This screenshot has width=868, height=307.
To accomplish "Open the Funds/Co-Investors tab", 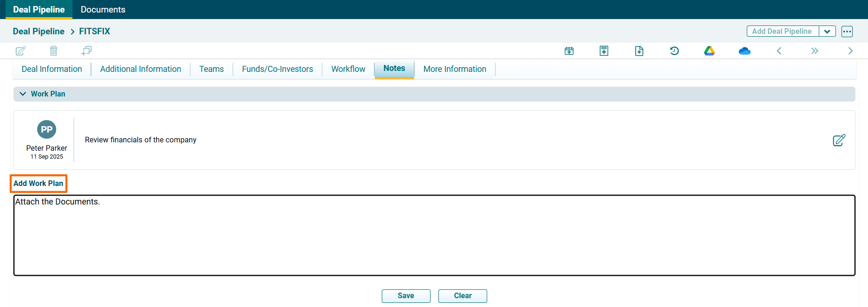I will coord(277,69).
